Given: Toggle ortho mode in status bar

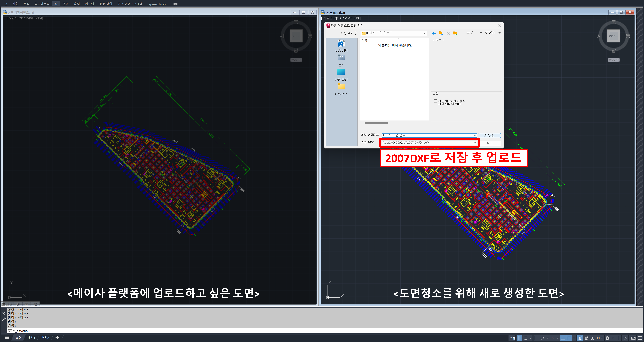Looking at the screenshot, I should pyautogui.click(x=537, y=338).
